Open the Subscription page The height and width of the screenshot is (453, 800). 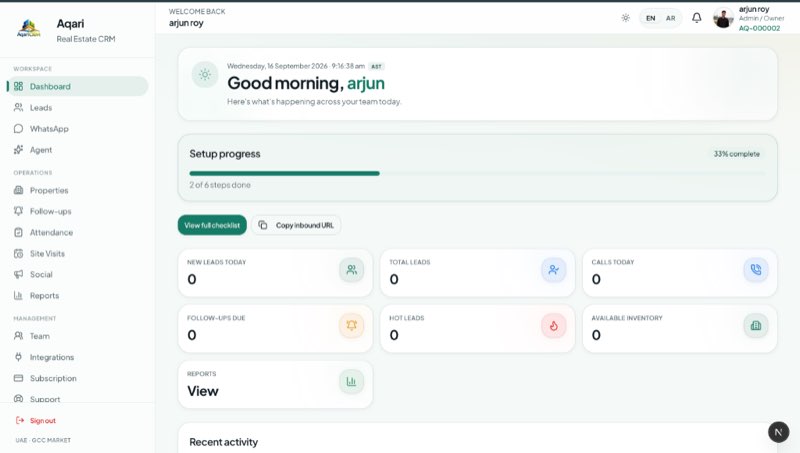(78, 378)
